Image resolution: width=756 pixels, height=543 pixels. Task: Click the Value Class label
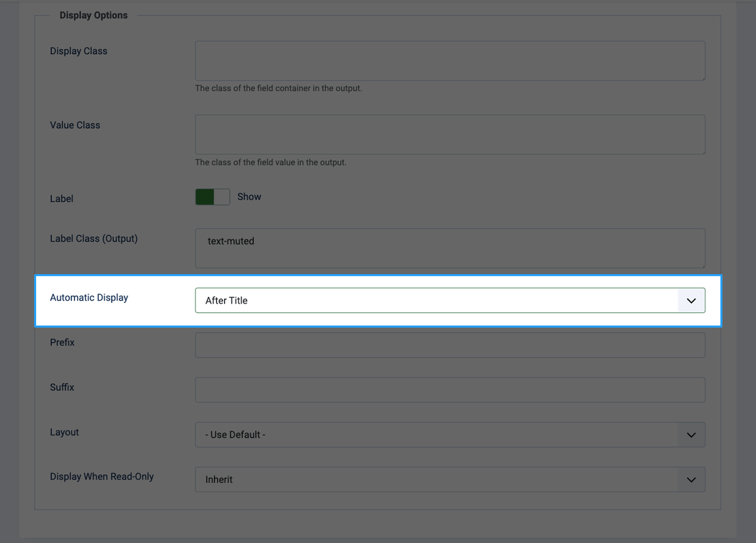pyautogui.click(x=75, y=125)
